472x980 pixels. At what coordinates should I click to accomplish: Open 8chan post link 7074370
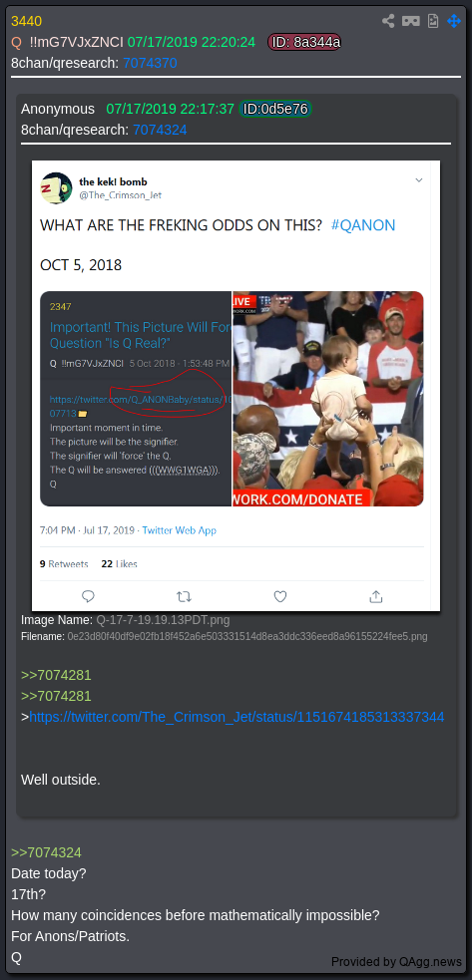point(151,63)
